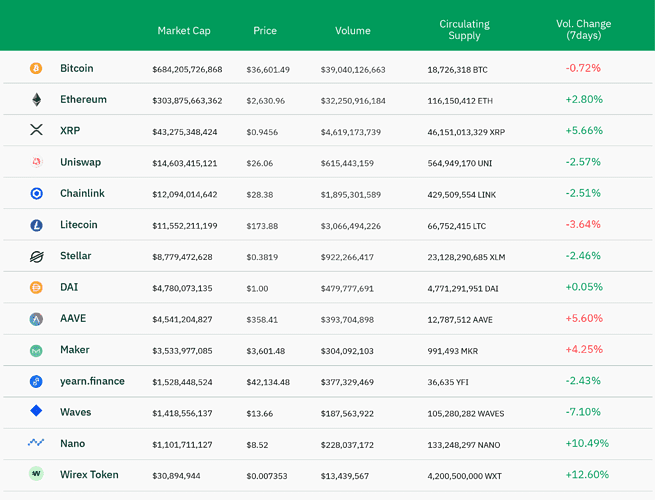Click the Bitcoin orange coin icon
Image resolution: width=655 pixels, height=500 pixels.
36,68
